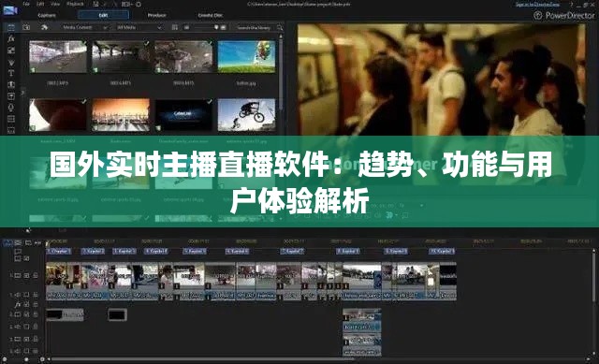Switch to the Produce tab
This screenshot has width=599, height=364.
[x=156, y=15]
